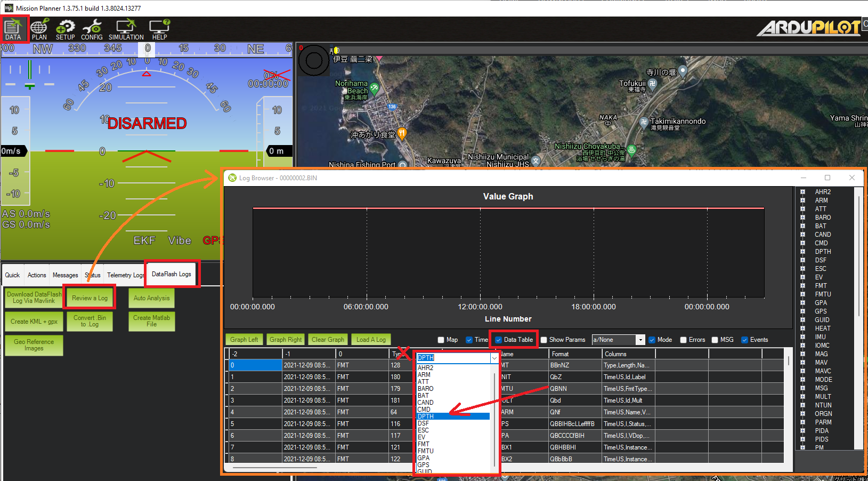Open the a/None dropdown
This screenshot has width=868, height=481.
coord(640,340)
